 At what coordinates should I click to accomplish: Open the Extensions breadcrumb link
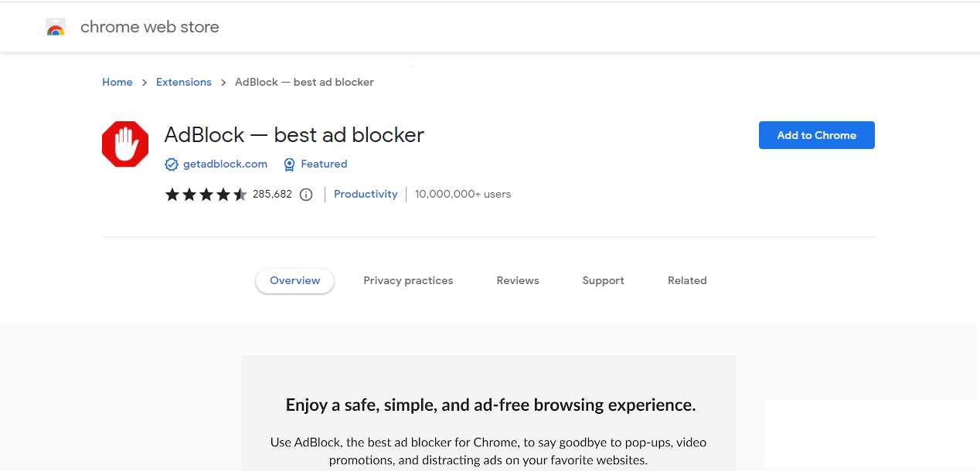[x=184, y=83]
